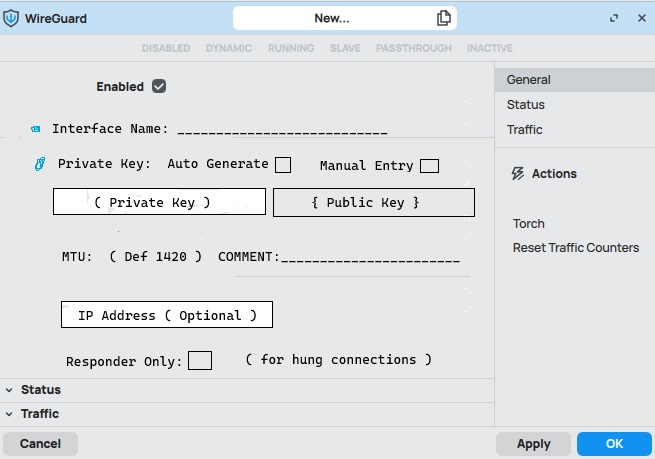Click the MTU Def 1420 value
Viewport: 655px width, 459px height.
pyautogui.click(x=155, y=256)
